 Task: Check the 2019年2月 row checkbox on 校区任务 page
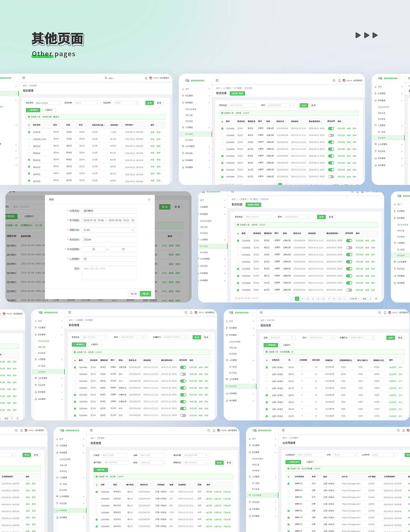click(x=267, y=374)
